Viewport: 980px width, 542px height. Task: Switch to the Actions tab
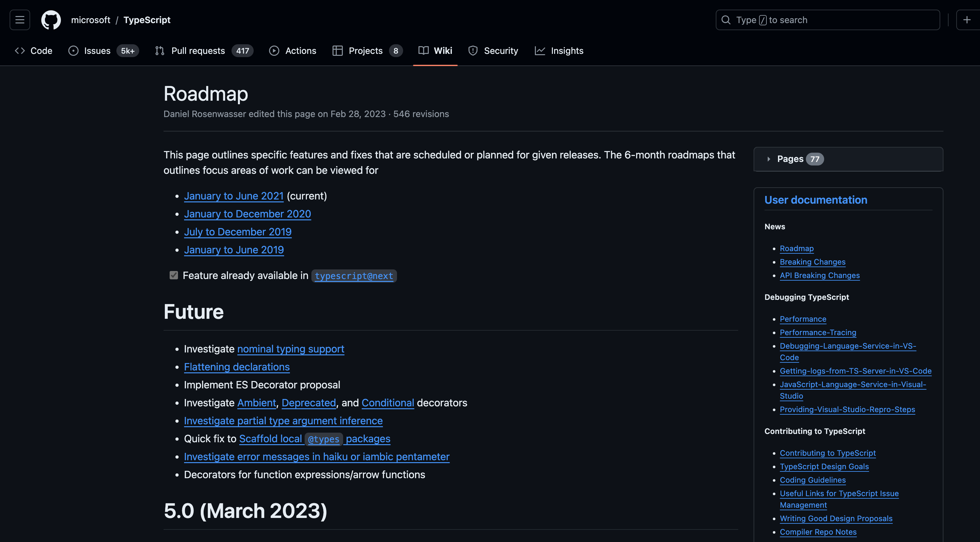292,51
